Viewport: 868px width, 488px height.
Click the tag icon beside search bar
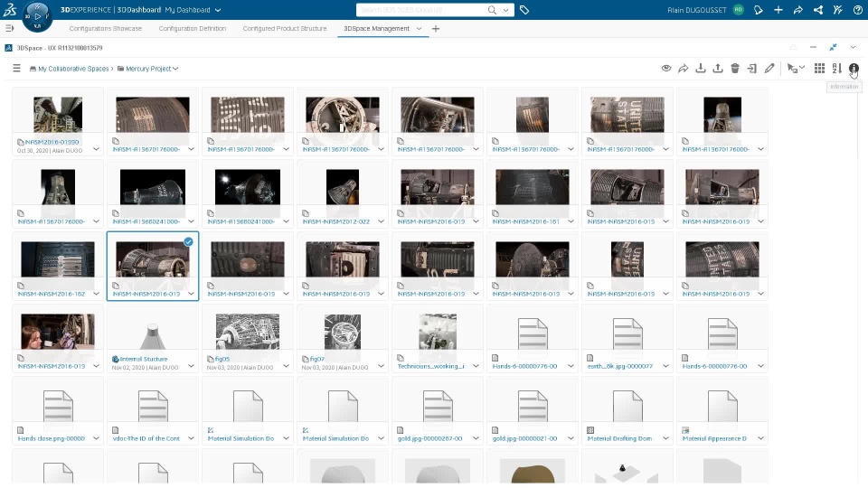pyautogui.click(x=524, y=10)
